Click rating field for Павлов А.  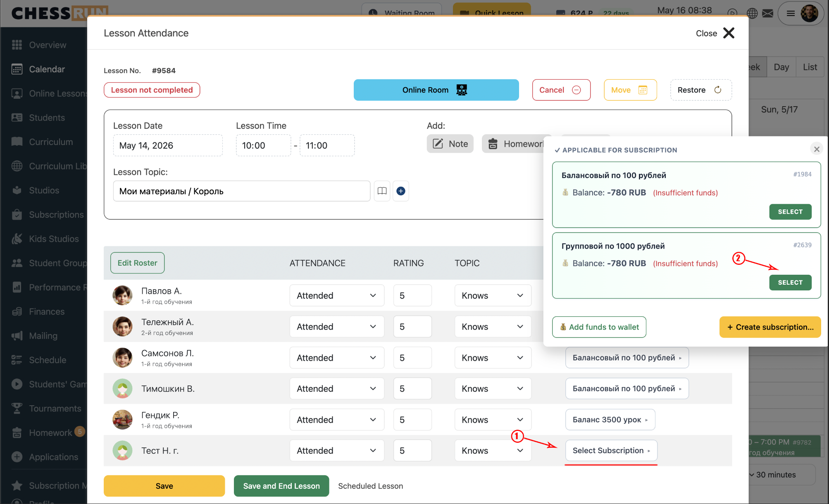[x=412, y=296]
